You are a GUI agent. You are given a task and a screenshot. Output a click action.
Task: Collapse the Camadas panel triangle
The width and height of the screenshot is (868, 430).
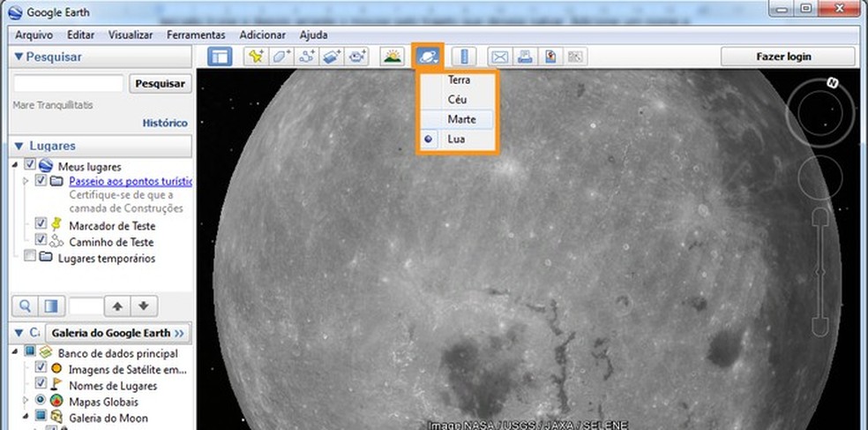(19, 333)
